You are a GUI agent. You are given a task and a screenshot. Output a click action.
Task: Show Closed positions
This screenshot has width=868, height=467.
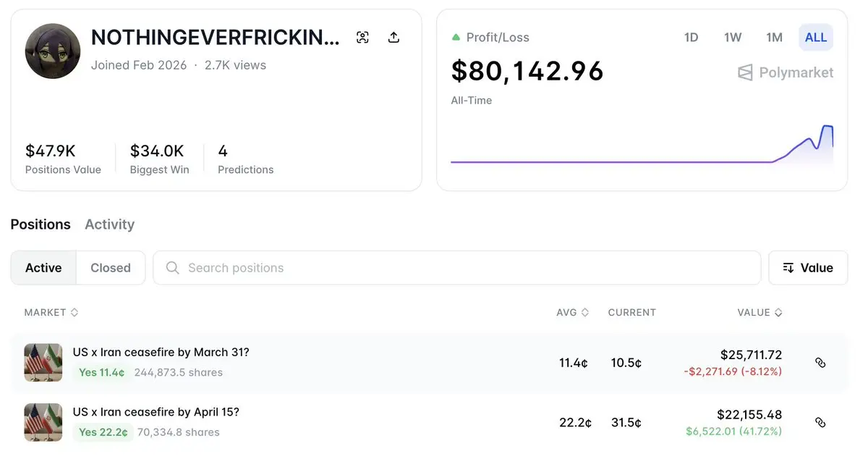pos(111,268)
